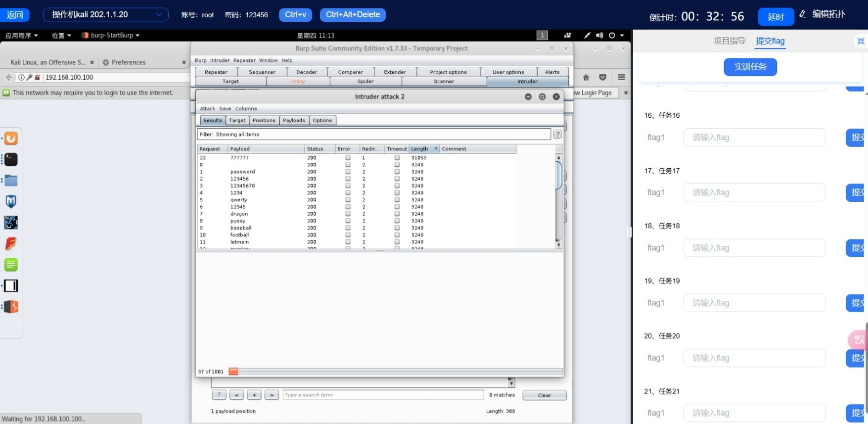The image size is (868, 424).
Task: Toggle Error checkbox for payload letmein
Action: point(348,242)
